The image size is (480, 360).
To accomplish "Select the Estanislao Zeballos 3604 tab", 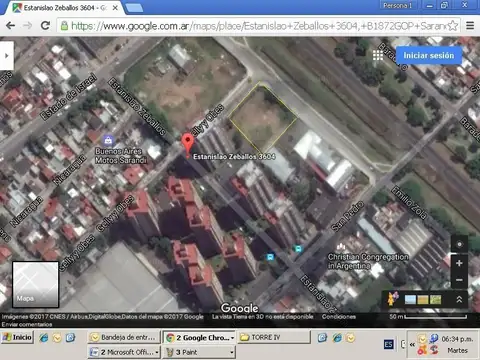I will [63, 8].
